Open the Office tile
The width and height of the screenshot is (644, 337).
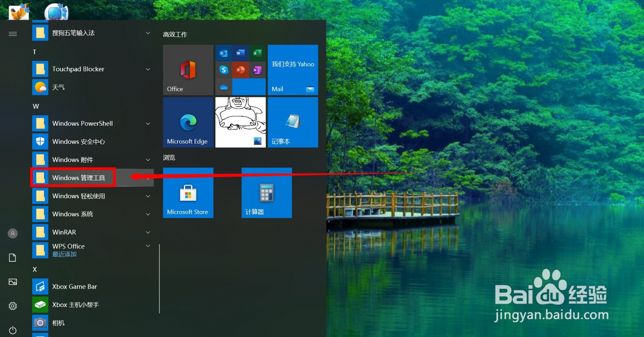188,70
